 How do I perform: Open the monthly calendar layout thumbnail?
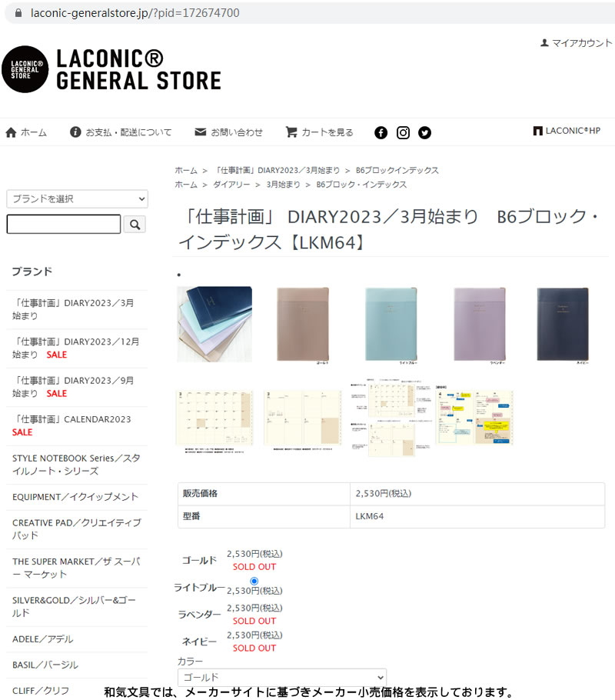coord(215,420)
